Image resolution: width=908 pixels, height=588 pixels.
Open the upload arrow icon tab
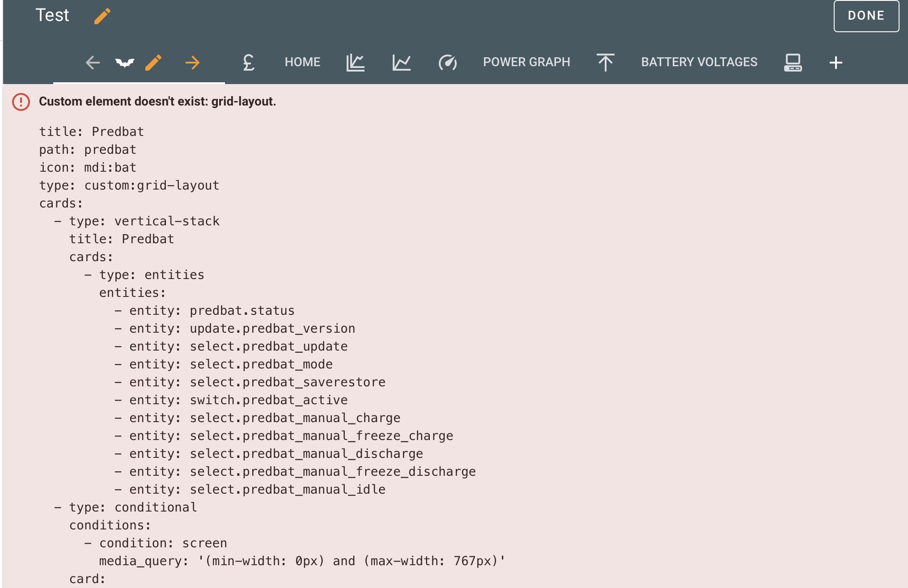point(606,63)
